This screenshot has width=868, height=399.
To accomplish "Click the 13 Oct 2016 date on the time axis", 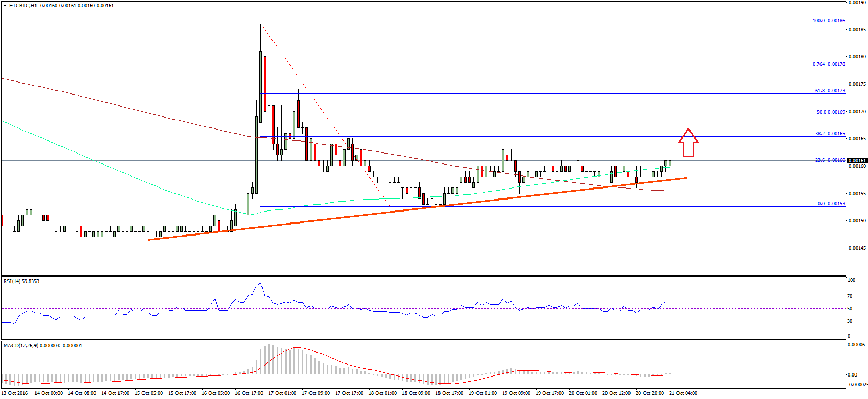I will point(15,393).
